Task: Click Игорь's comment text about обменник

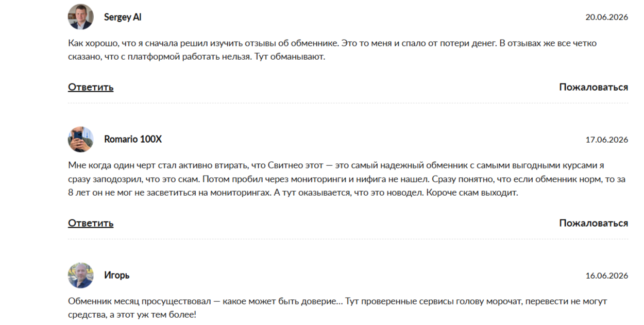Action: (337, 307)
